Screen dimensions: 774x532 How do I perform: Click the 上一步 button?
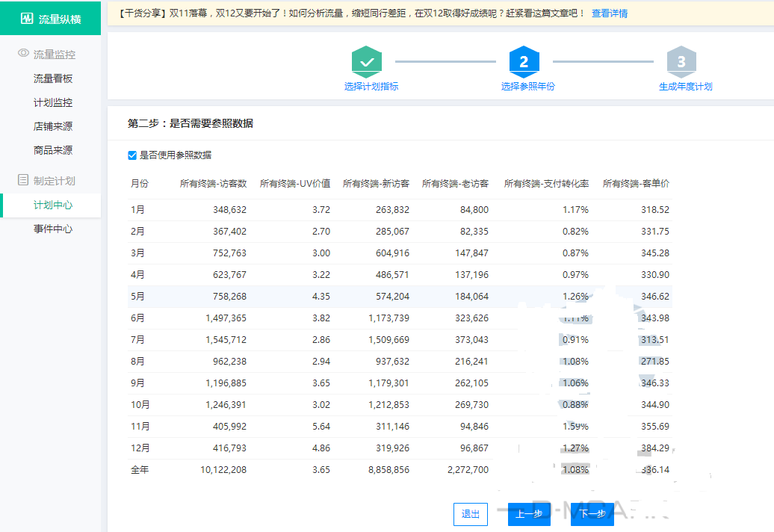point(529,514)
